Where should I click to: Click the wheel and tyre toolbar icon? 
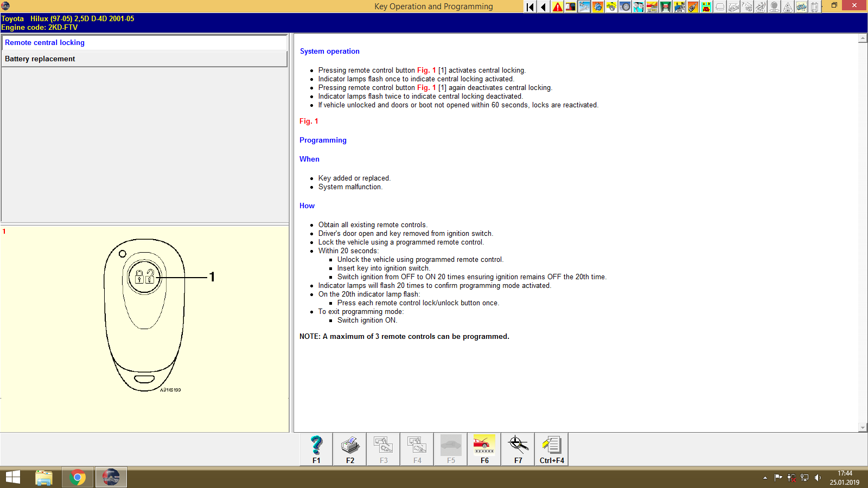[624, 7]
